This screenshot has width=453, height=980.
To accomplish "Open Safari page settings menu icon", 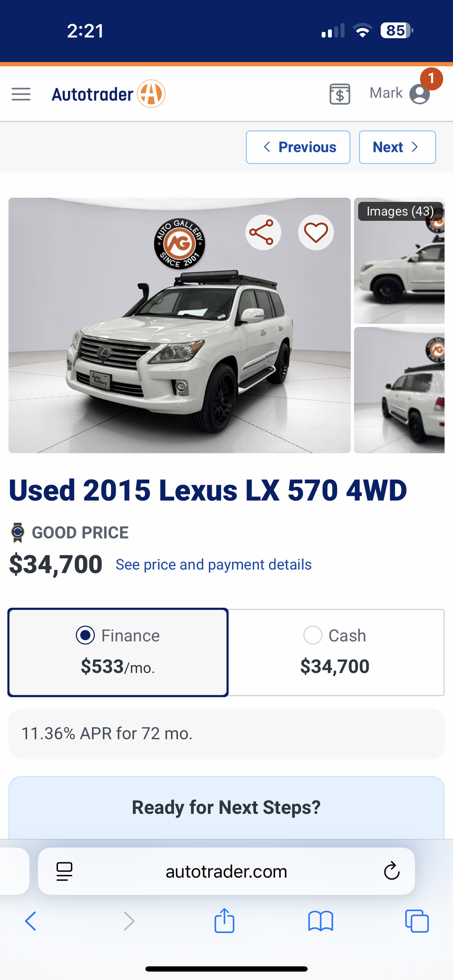I will pos(65,871).
